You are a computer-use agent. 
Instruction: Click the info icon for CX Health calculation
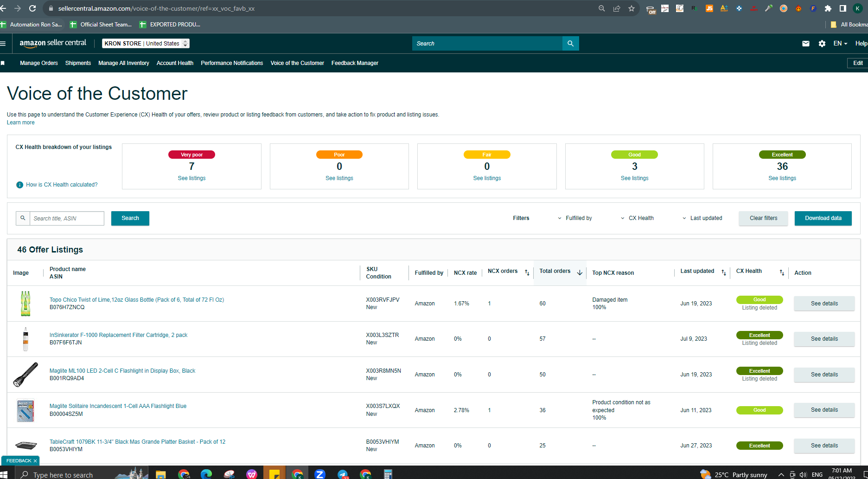[19, 185]
